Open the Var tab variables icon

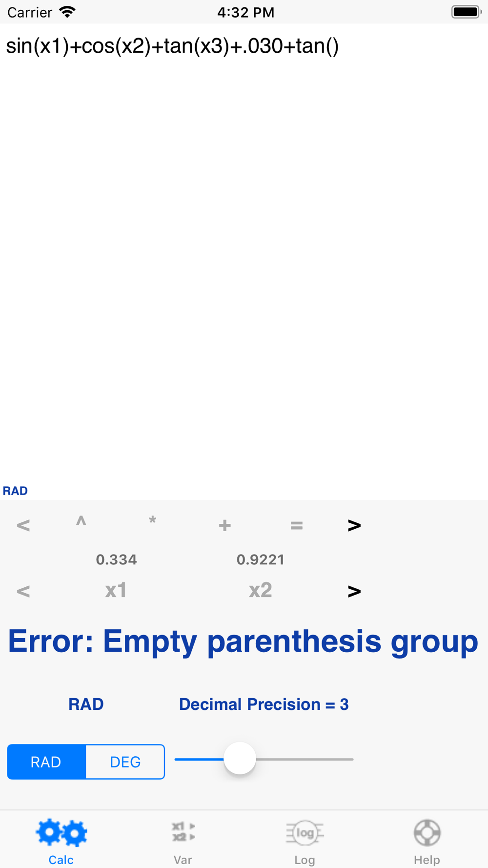point(183,832)
